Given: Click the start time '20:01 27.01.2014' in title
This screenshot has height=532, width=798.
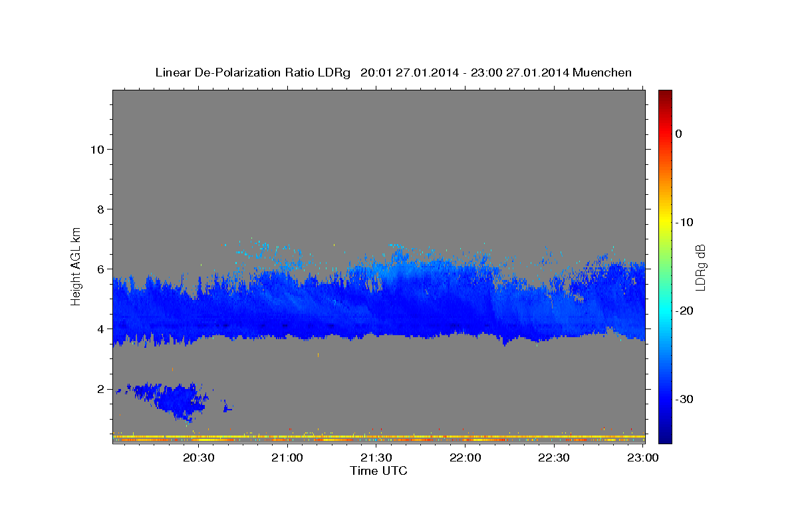Looking at the screenshot, I should point(410,72).
